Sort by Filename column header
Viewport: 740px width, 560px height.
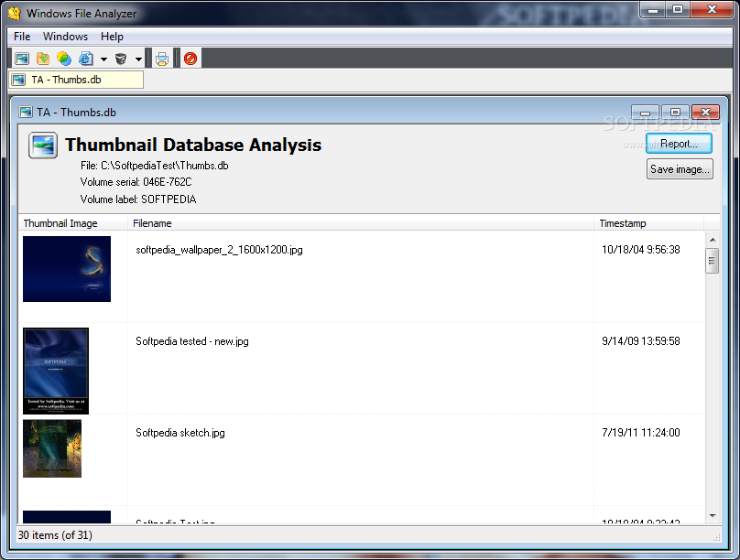(x=361, y=223)
